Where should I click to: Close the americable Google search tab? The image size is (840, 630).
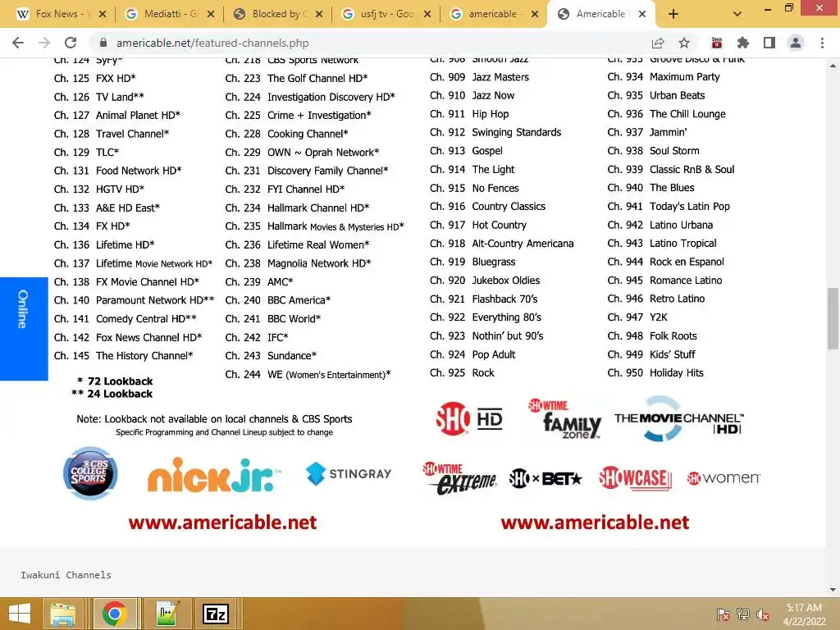[x=535, y=15]
